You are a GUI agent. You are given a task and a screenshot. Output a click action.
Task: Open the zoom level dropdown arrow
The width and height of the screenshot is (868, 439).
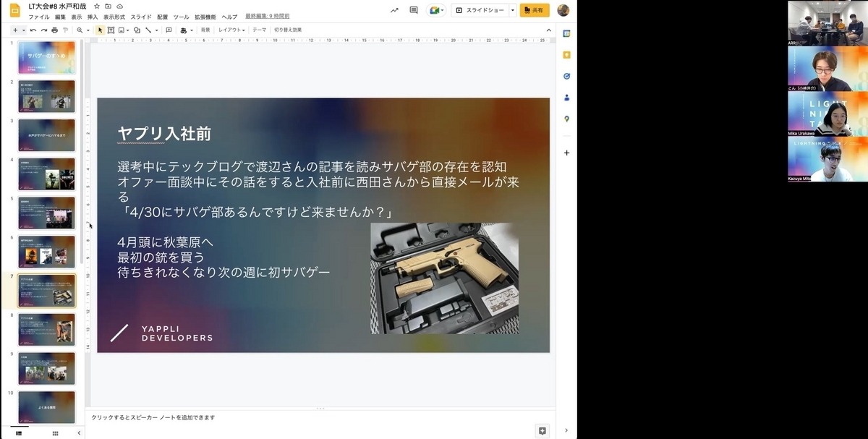coord(88,30)
